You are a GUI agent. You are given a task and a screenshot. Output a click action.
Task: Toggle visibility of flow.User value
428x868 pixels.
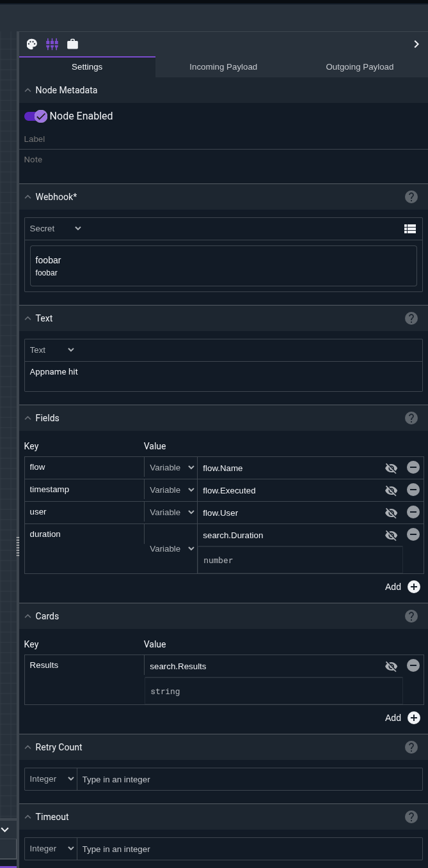[391, 513]
